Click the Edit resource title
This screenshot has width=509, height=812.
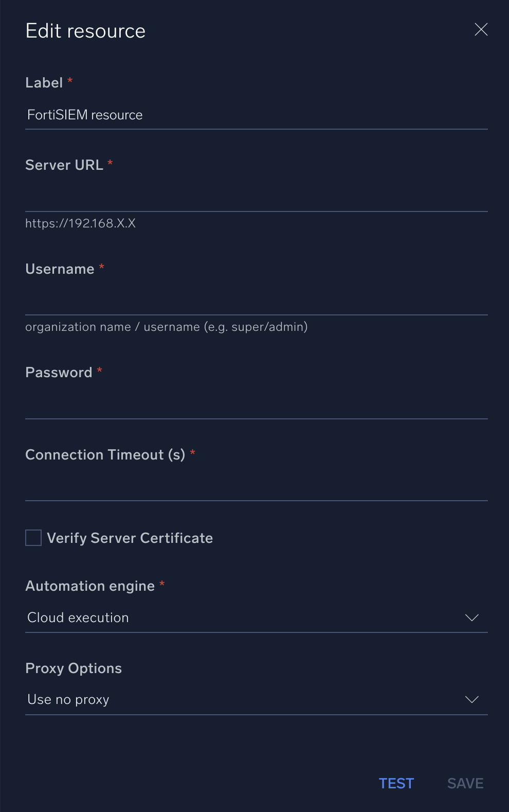tap(85, 31)
